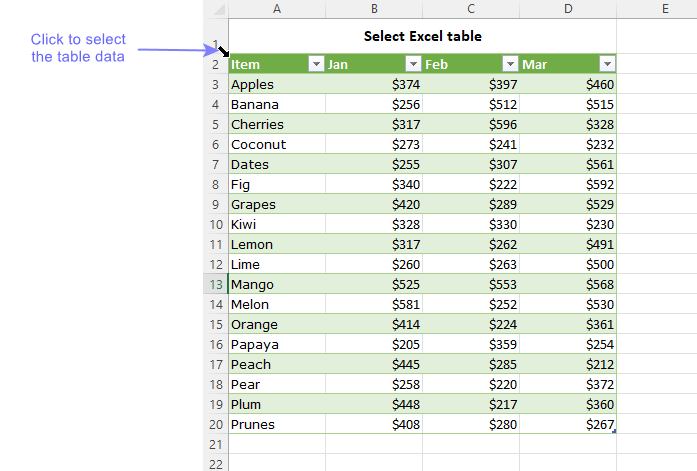Select row 13 header
697x471 pixels.
215,285
